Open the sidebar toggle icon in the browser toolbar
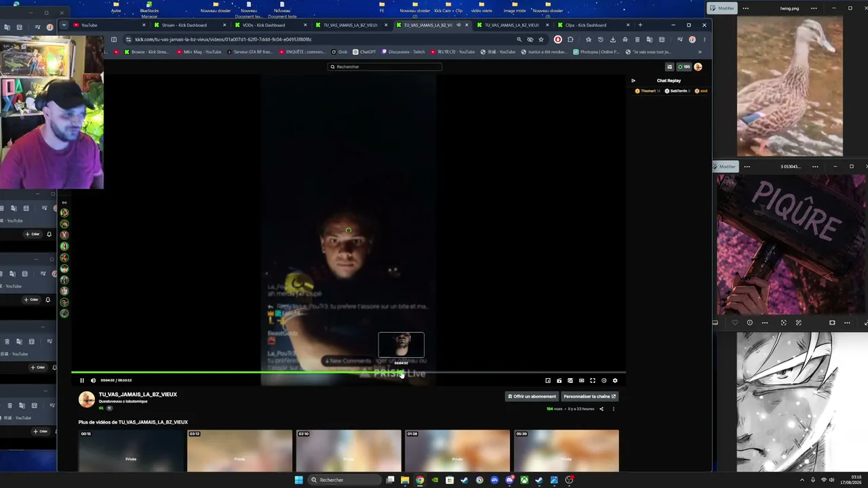Image resolution: width=868 pixels, height=488 pixels. coord(114,39)
